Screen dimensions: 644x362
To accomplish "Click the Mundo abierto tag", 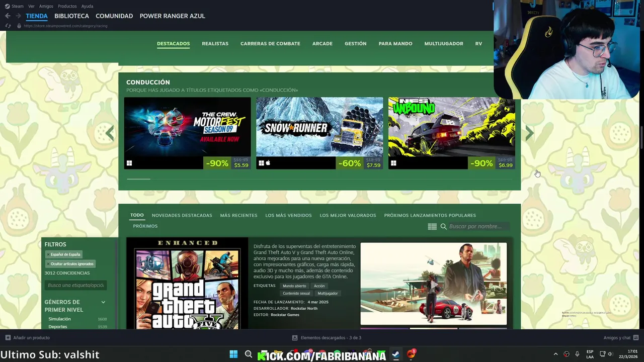I will 294,286.
